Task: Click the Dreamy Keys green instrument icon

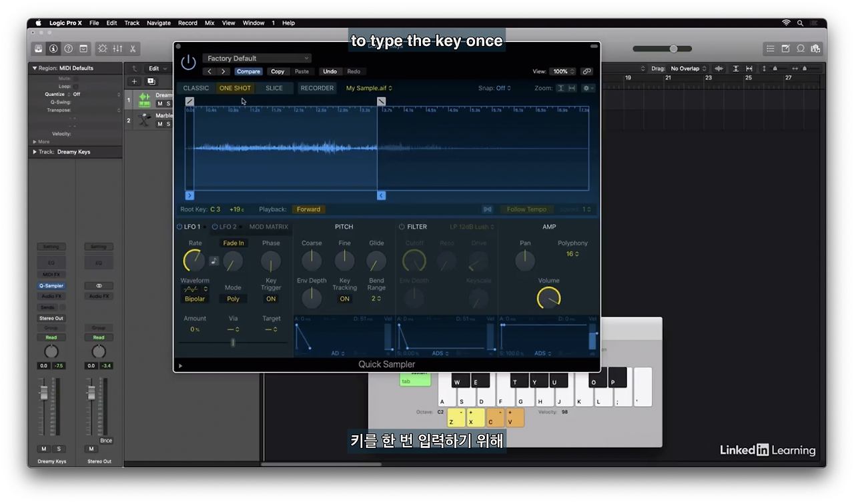Action: click(x=144, y=99)
